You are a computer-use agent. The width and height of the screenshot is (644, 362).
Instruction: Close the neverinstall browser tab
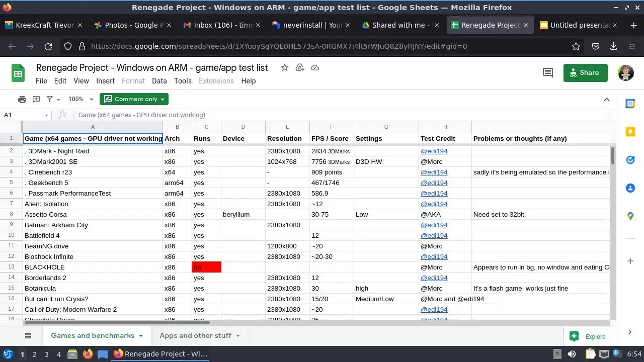tap(348, 25)
